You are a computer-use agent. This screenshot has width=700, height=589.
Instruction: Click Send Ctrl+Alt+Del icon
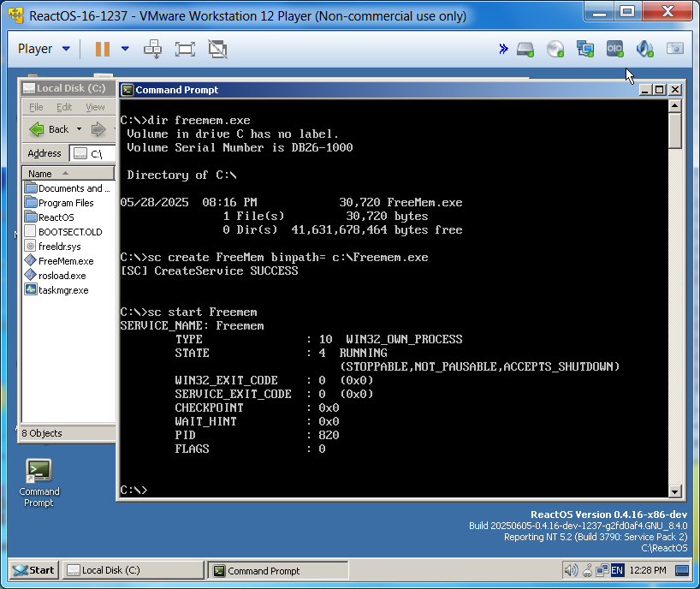tap(152, 49)
